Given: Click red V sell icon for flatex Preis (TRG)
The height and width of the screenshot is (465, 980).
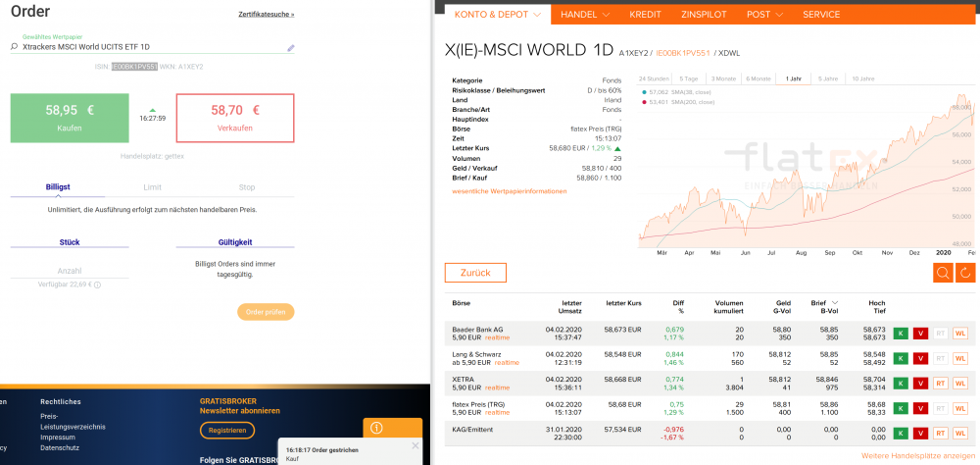Looking at the screenshot, I should pyautogui.click(x=920, y=409).
